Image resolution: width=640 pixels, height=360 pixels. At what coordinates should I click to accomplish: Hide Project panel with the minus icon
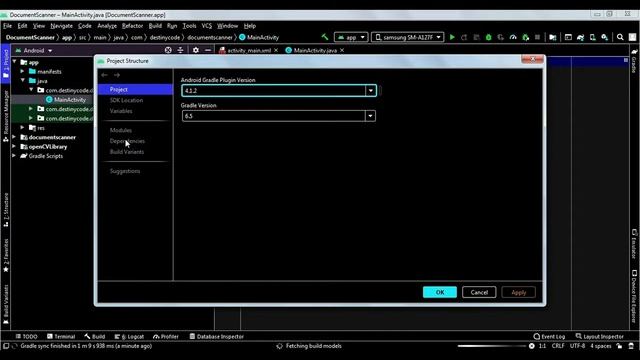[208, 50]
